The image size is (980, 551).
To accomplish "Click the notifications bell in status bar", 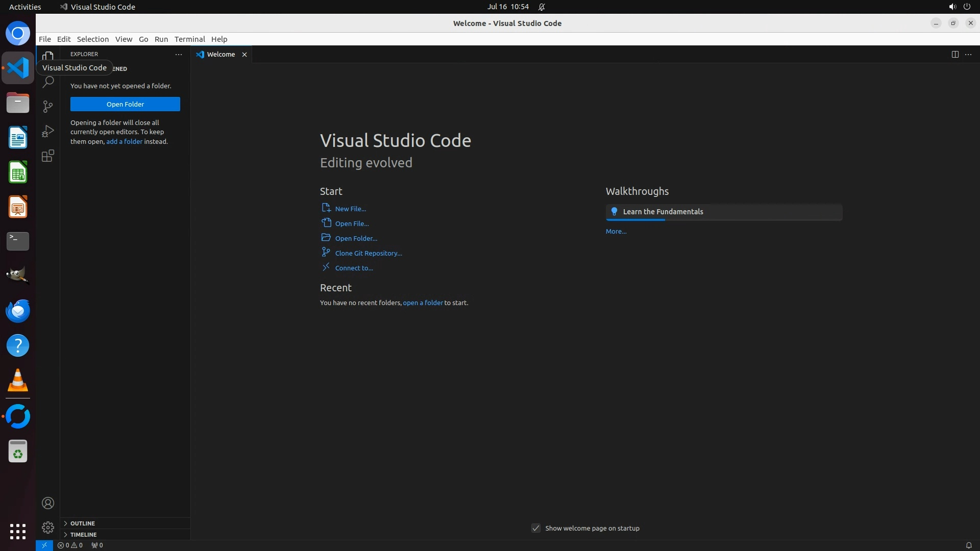I will (x=968, y=545).
